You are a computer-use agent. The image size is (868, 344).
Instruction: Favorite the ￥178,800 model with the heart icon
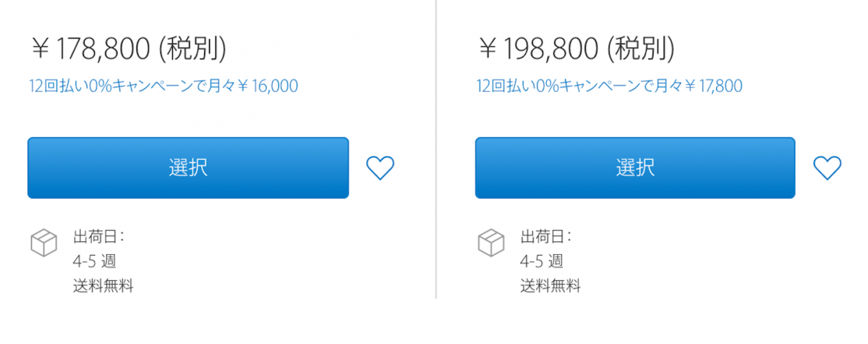[380, 168]
